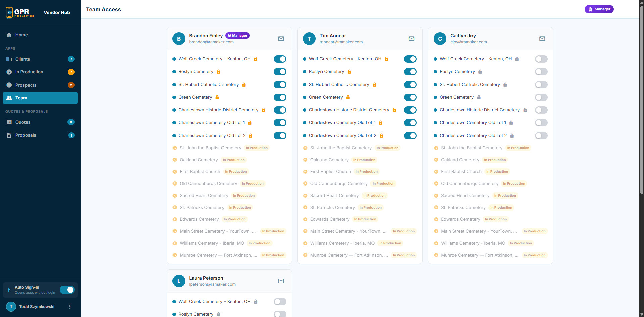Open Todd Szymkowski's three-dot user menu
Viewport: 644px width, 317px height.
pos(70,307)
